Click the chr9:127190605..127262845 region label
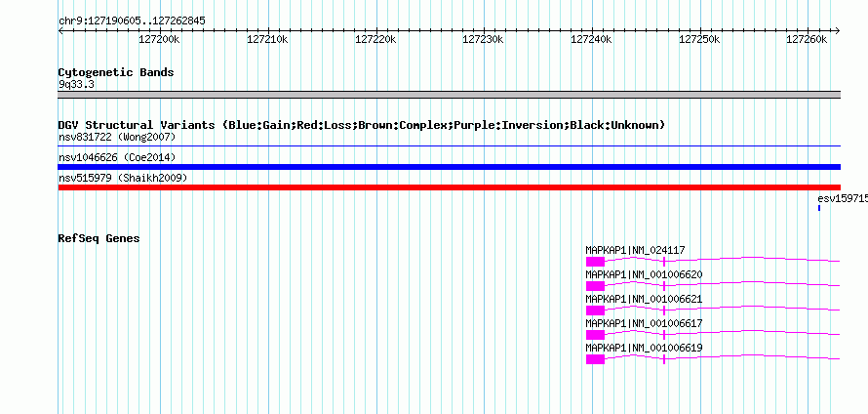The image size is (868, 414). [132, 21]
